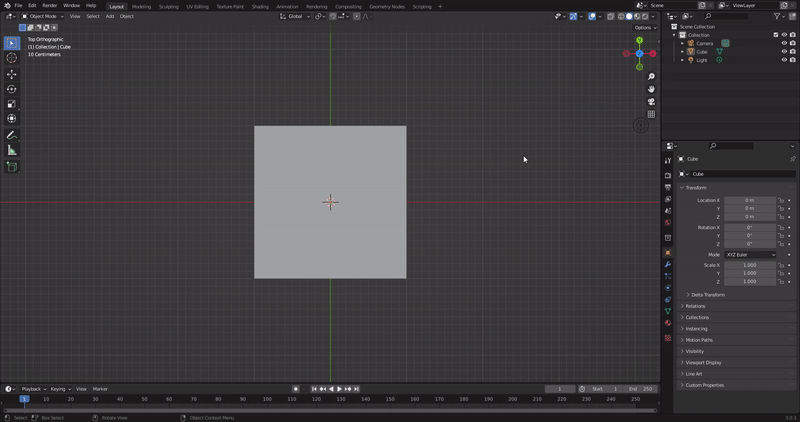Screen dimensions: 800x422
Task: Click the zoom magnifier viewport icon
Action: pos(651,77)
